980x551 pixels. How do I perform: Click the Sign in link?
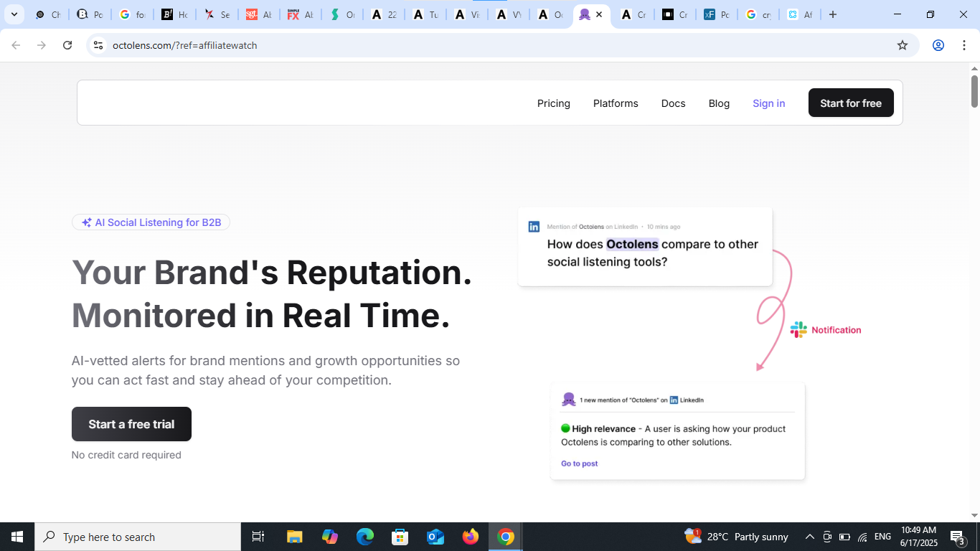click(769, 103)
